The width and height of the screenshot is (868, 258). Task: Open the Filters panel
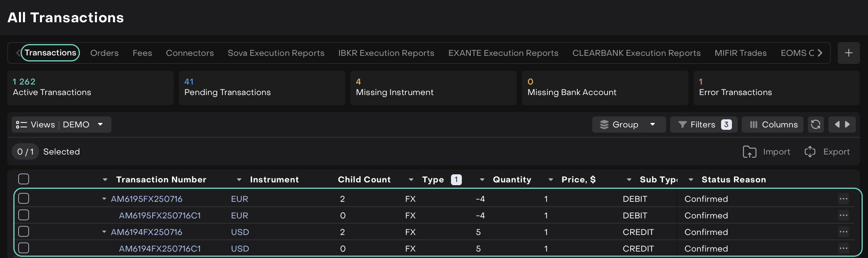click(x=703, y=125)
